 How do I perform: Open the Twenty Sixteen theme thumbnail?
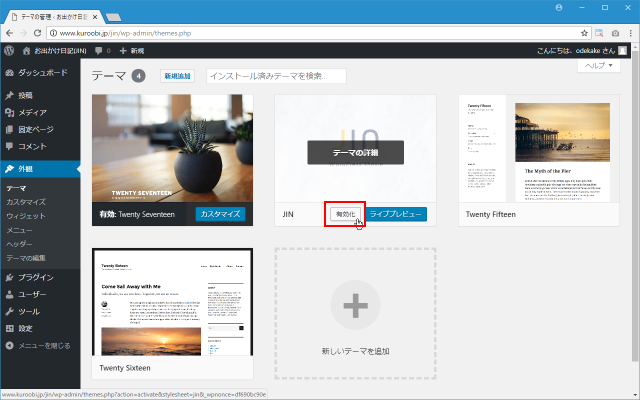point(172,302)
